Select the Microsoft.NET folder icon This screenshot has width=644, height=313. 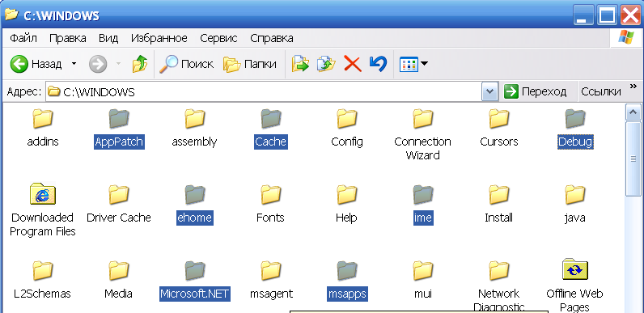(195, 270)
